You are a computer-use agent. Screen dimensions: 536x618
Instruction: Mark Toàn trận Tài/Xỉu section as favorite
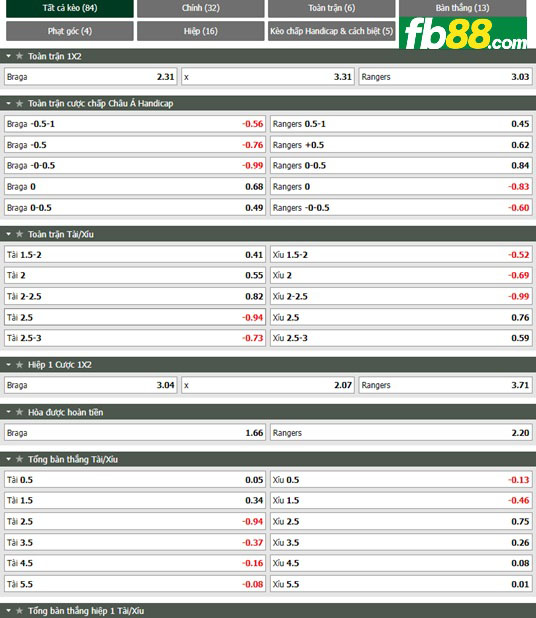[x=19, y=235]
